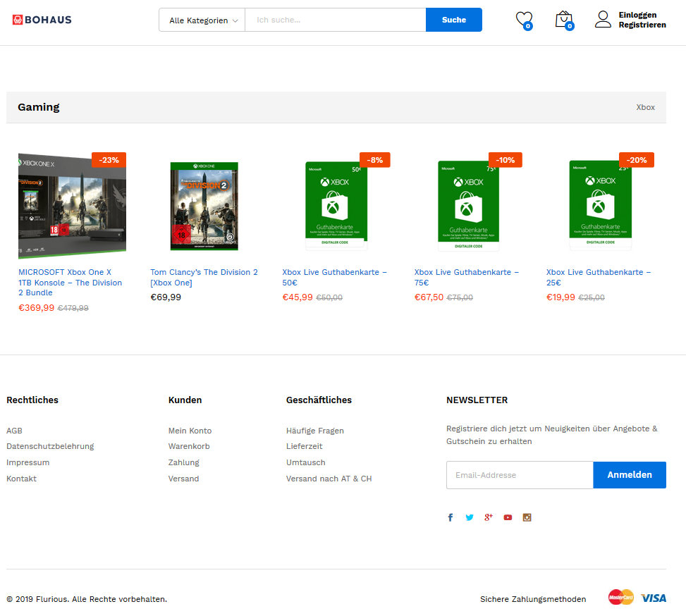Click the -23% discount badge
The image size is (686, 616).
tap(109, 160)
